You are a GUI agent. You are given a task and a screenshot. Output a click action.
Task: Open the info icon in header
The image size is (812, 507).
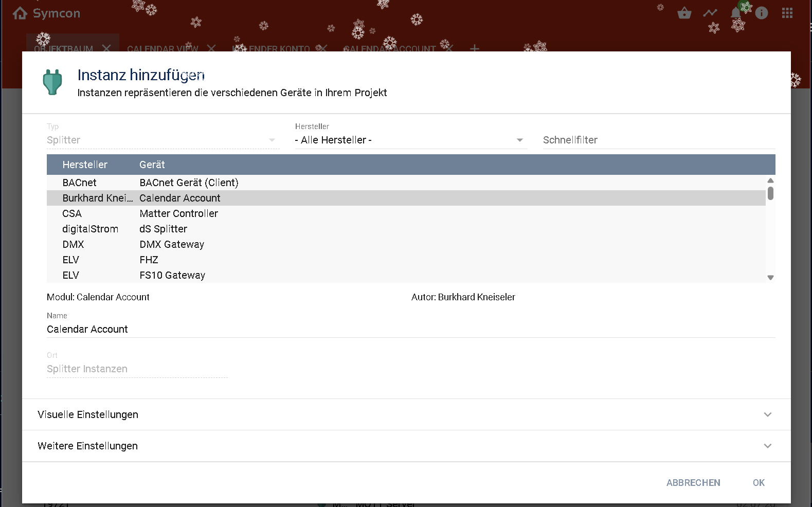(x=762, y=13)
